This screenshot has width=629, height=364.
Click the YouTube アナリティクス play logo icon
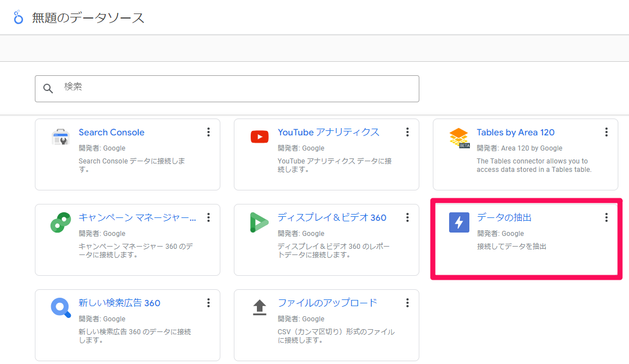click(x=260, y=136)
